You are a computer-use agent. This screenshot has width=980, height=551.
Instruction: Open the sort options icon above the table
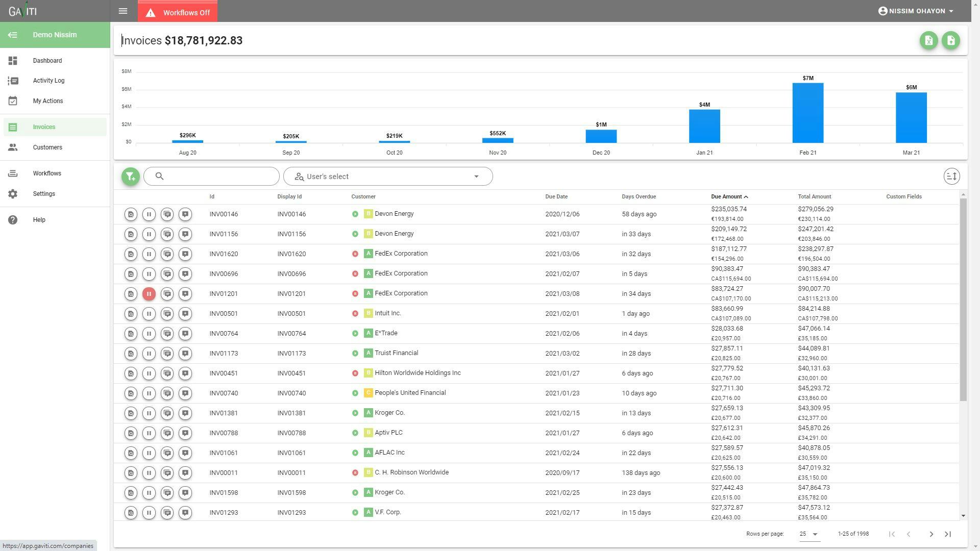pyautogui.click(x=951, y=177)
